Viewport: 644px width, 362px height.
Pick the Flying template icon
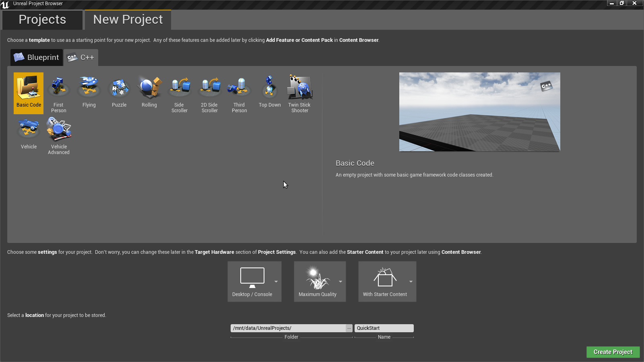click(89, 93)
